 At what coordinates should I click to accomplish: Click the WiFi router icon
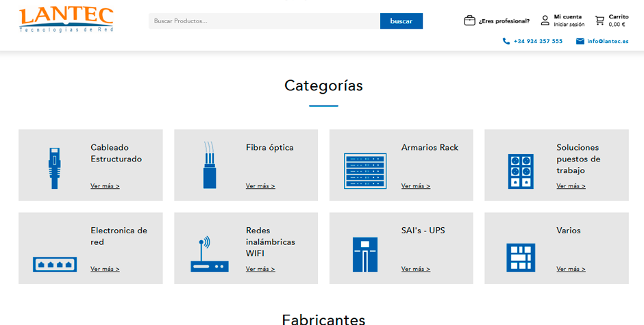(x=210, y=254)
